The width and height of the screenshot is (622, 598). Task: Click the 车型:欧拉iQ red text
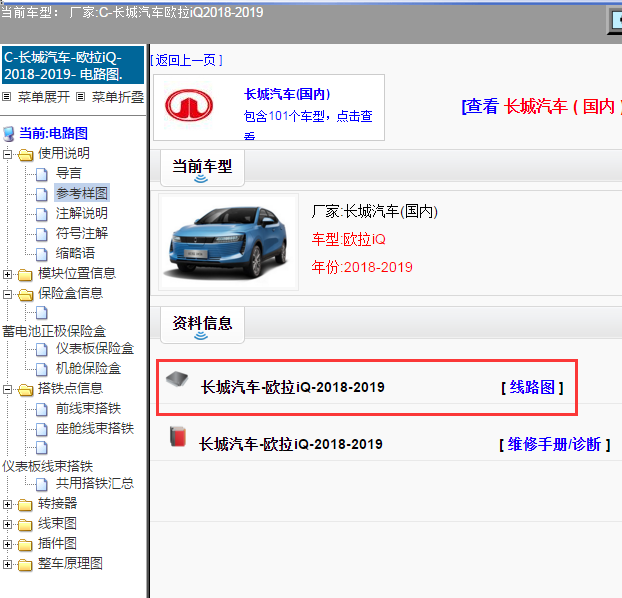pos(348,239)
